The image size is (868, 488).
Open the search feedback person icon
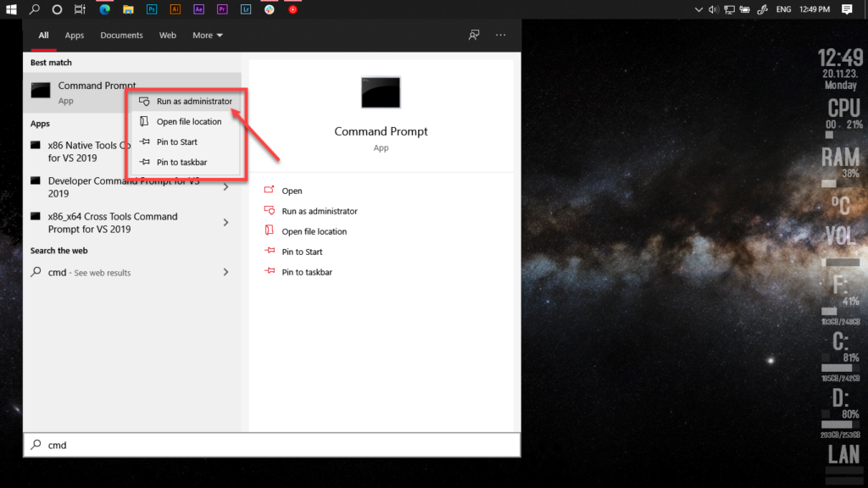click(x=474, y=36)
